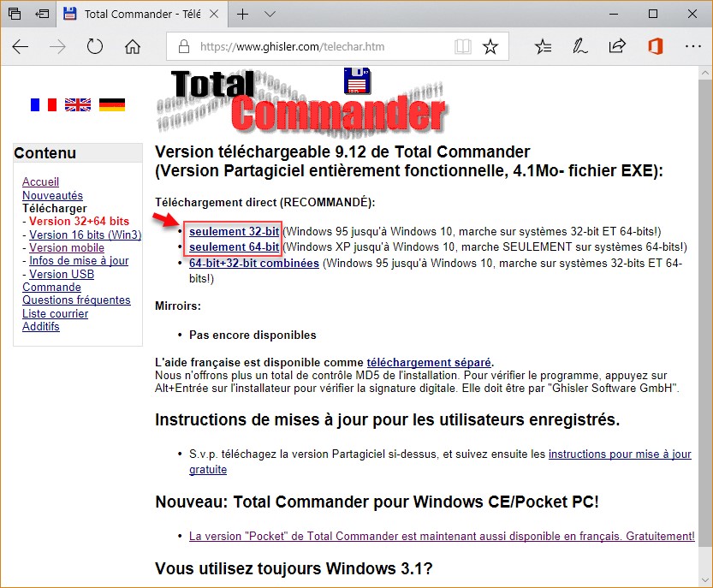Open the Liste courrier link
This screenshot has height=588, width=713.
point(55,314)
